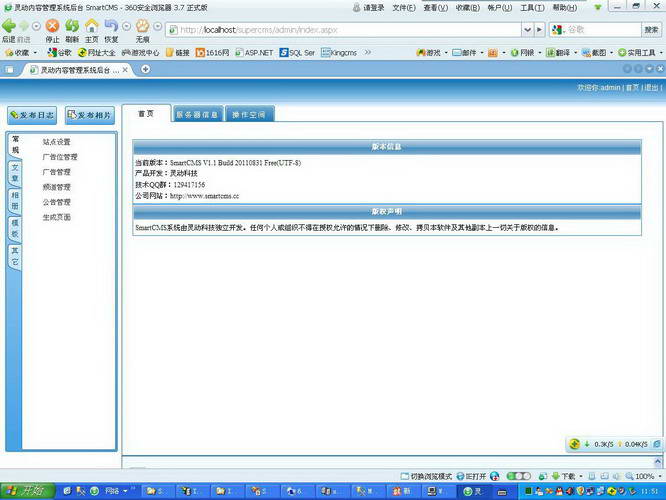Image resolution: width=666 pixels, height=500 pixels.
Task: Open the 网址大全 bookmark
Action: click(x=96, y=53)
